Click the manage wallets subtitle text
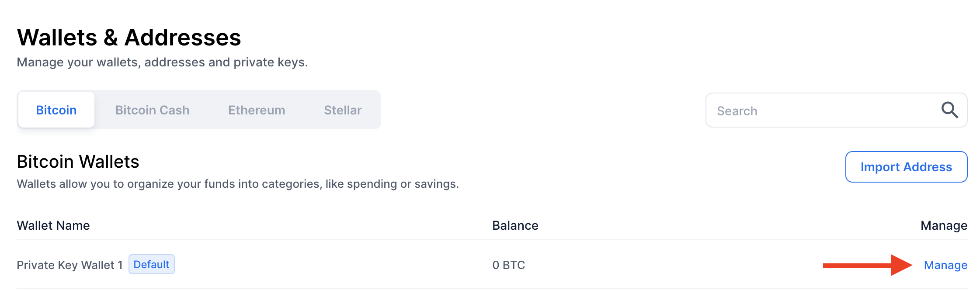This screenshot has width=980, height=290. [x=162, y=62]
